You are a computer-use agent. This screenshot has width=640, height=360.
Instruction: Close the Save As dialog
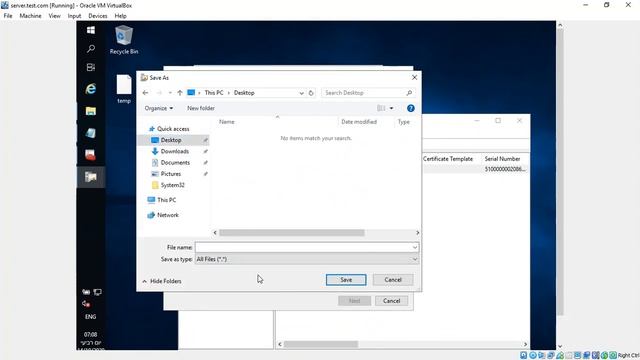pyautogui.click(x=414, y=77)
